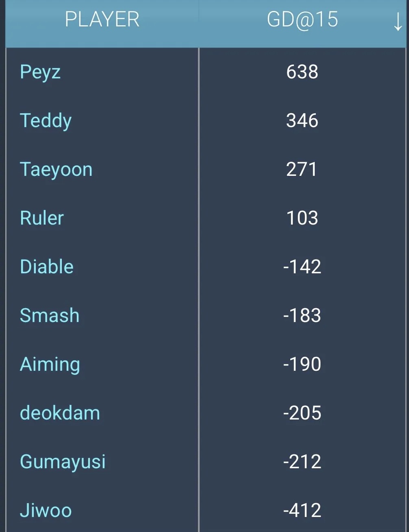The width and height of the screenshot is (409, 532).
Task: Open Peyz player profile link
Action: tap(40, 72)
